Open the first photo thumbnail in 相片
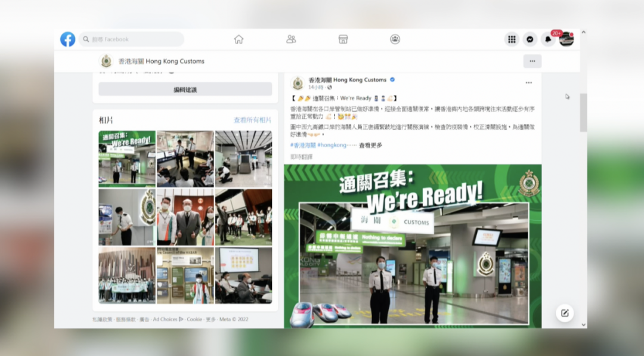Viewport: 644px width, 356px height. point(127,159)
